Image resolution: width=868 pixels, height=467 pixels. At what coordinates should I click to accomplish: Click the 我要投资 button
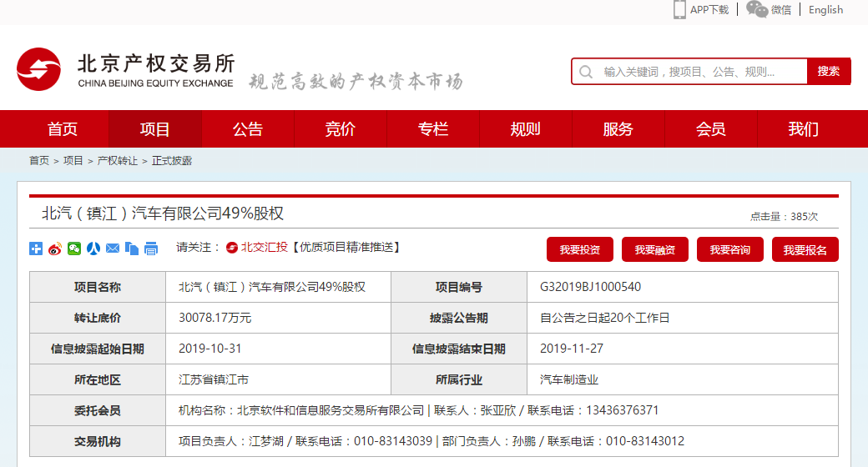coord(580,249)
